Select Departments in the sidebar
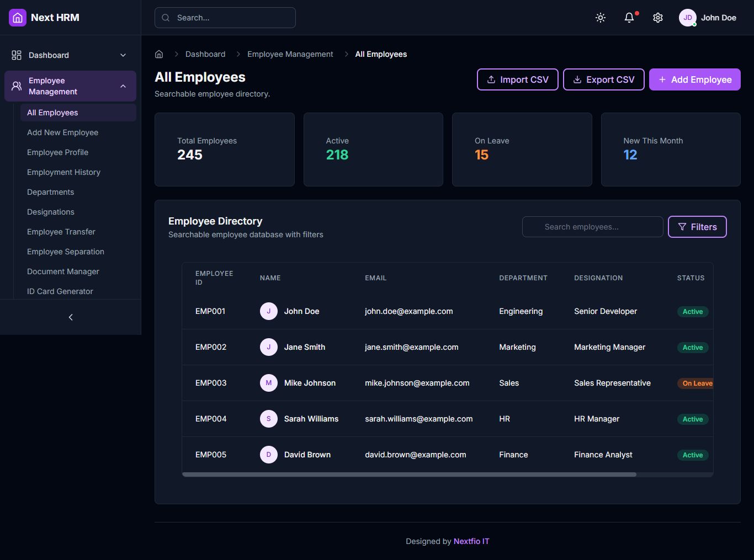This screenshot has width=754, height=560. 50,192
